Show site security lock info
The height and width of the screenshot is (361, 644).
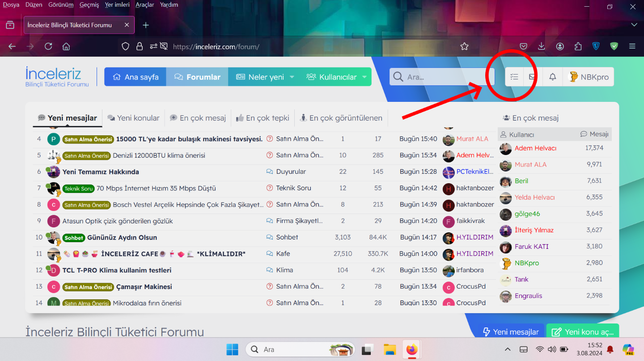(140, 46)
